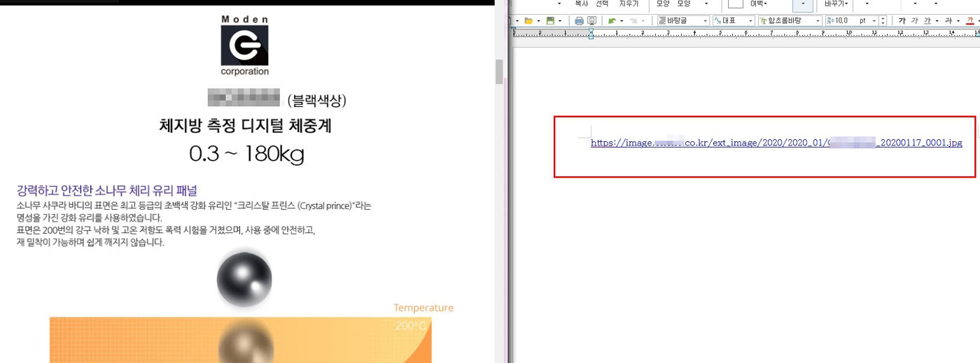Toggle bold 가 formatting
This screenshot has height=363, width=980.
coord(902,21)
